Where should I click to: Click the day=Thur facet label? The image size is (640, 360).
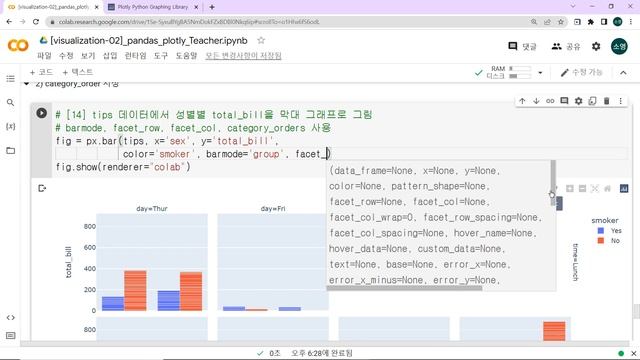(152, 209)
